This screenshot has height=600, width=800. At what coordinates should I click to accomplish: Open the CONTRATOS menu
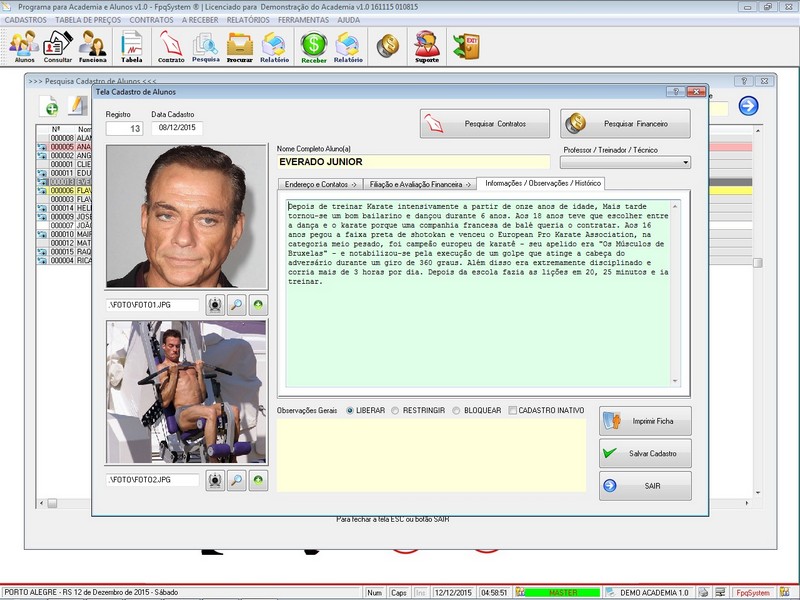click(151, 20)
